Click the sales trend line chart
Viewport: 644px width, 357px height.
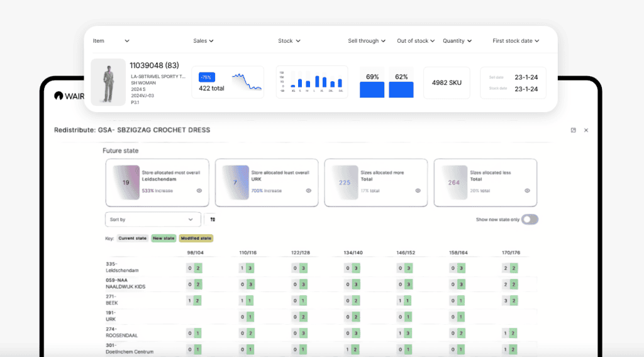click(246, 82)
